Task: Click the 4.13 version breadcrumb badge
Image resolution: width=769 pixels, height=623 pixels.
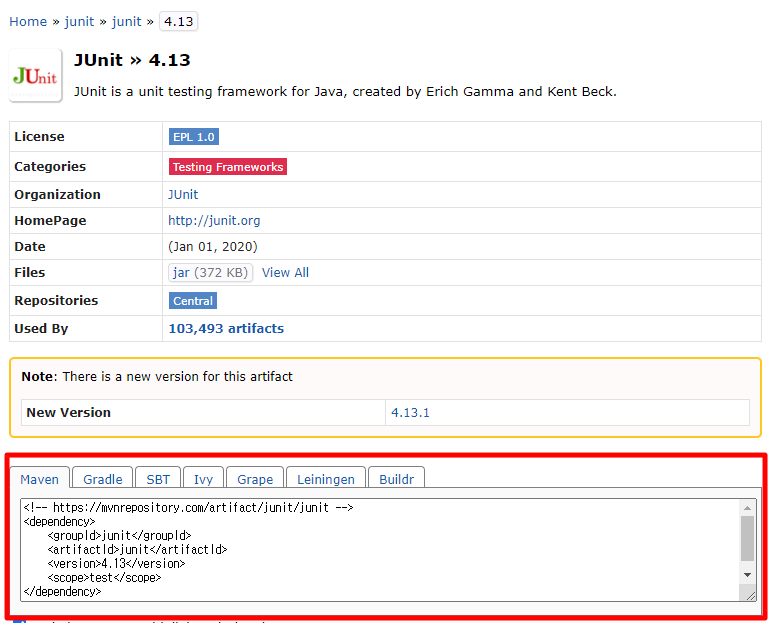Action: tap(179, 22)
